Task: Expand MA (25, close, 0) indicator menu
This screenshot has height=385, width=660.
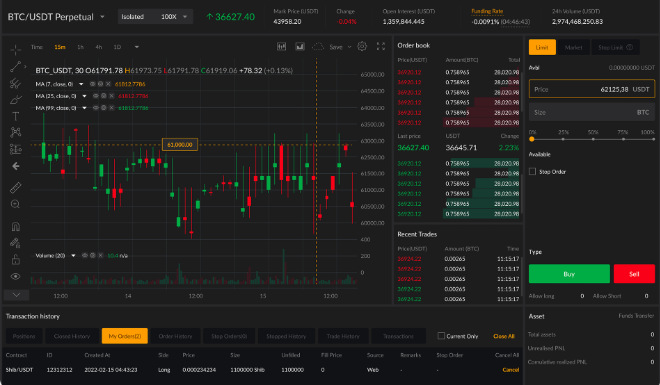Action: (84, 96)
